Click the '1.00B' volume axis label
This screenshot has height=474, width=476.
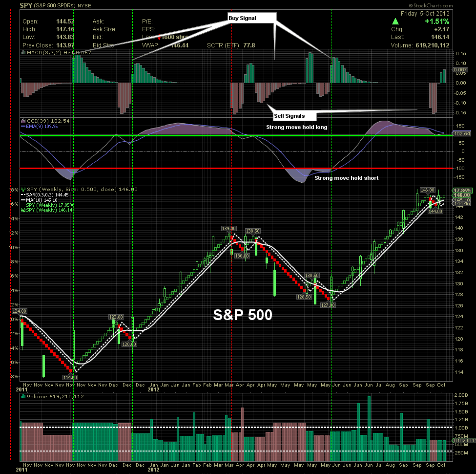[x=461, y=428]
